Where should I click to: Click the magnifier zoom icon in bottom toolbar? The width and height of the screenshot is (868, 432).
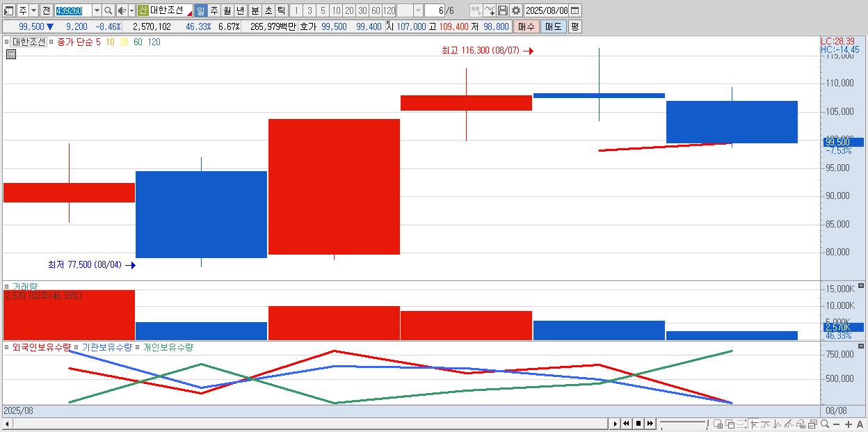click(824, 424)
